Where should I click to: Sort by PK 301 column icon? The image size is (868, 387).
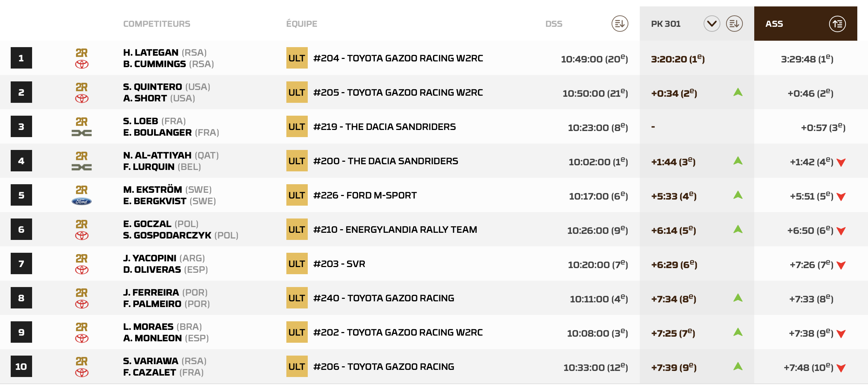[x=734, y=24]
